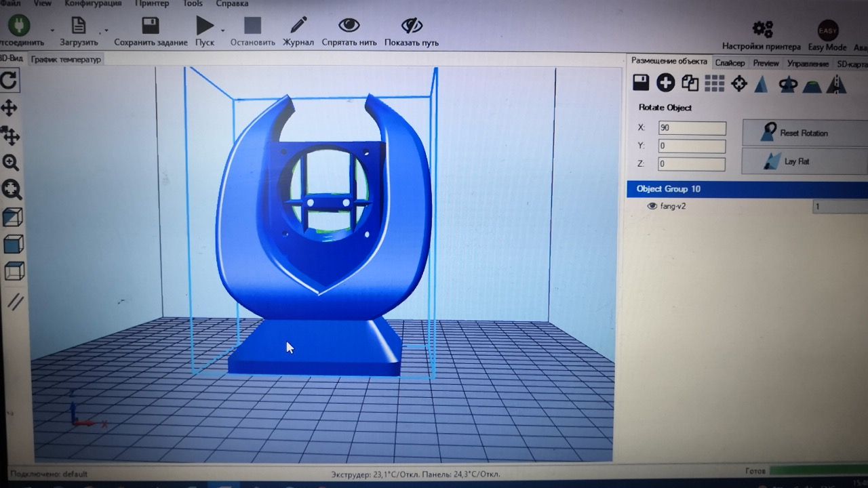Screen dimensions: 868x488
Task: Switch to the Слайсер tab
Action: tap(730, 63)
